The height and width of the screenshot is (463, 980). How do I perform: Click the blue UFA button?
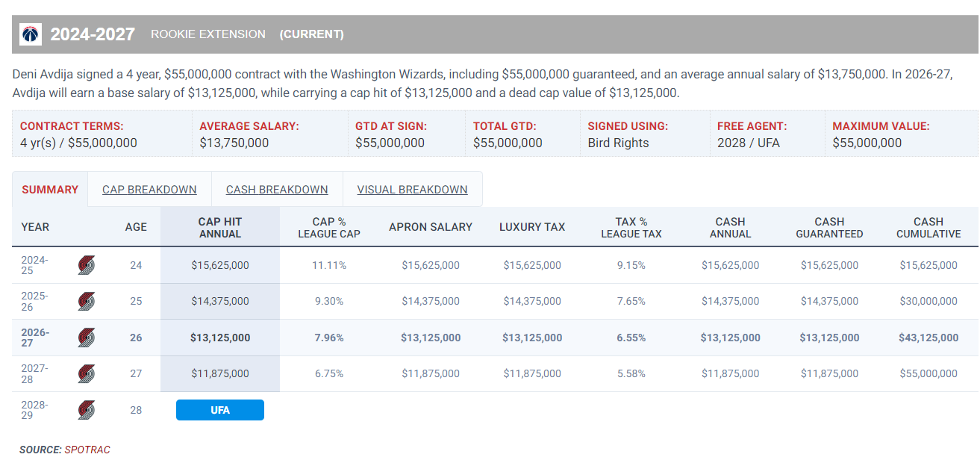point(220,410)
